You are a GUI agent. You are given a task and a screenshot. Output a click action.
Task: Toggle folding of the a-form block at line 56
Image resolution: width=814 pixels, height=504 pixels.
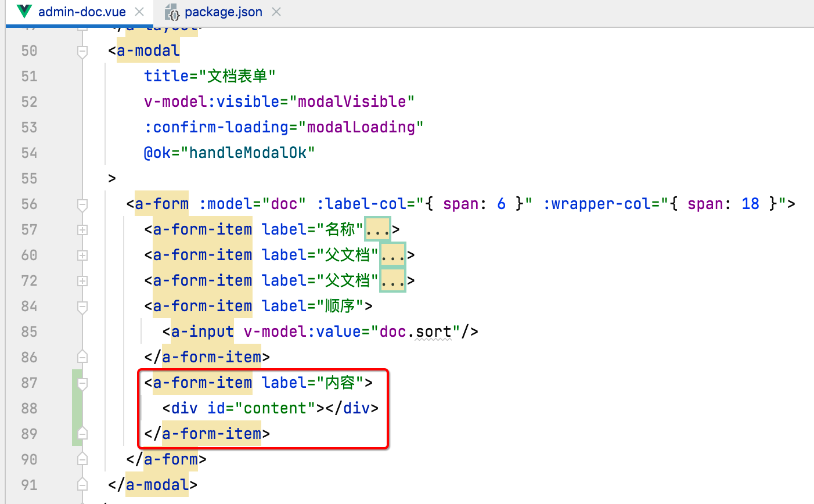click(82, 204)
